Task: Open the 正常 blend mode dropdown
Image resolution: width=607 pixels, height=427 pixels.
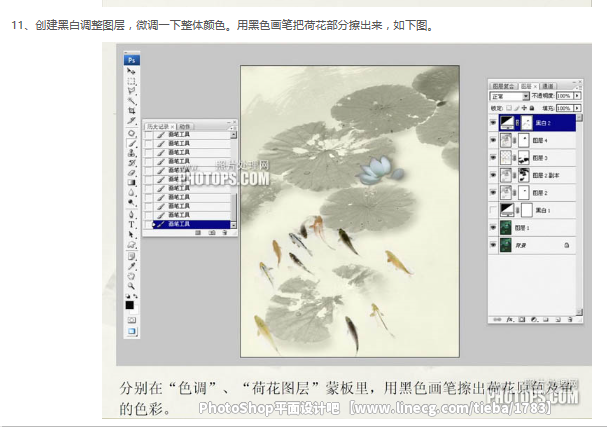Action: click(x=509, y=96)
